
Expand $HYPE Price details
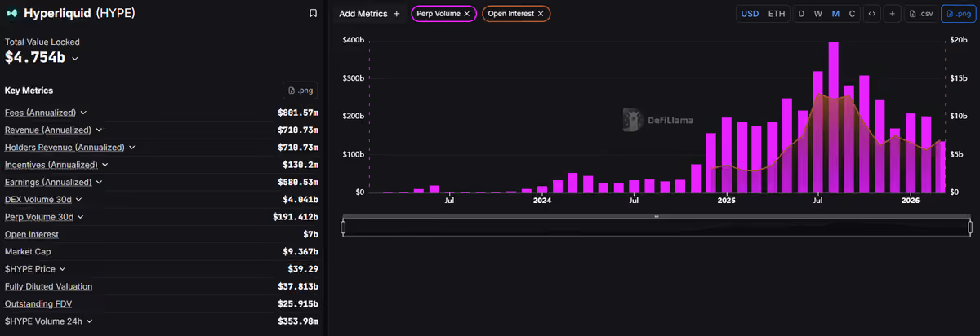point(62,269)
